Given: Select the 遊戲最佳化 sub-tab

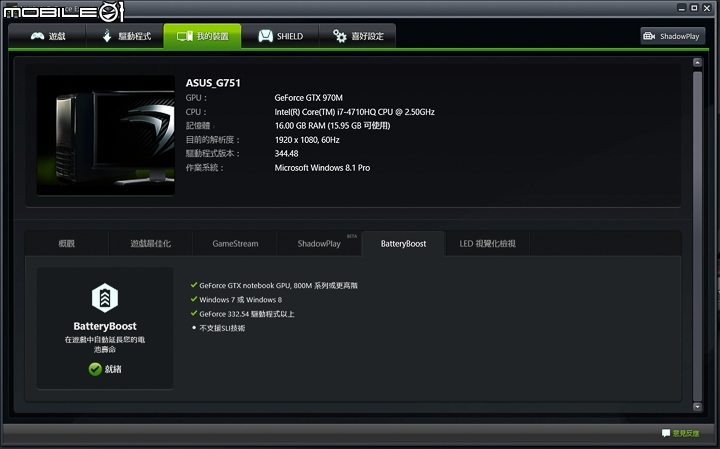Looking at the screenshot, I should pyautogui.click(x=151, y=243).
